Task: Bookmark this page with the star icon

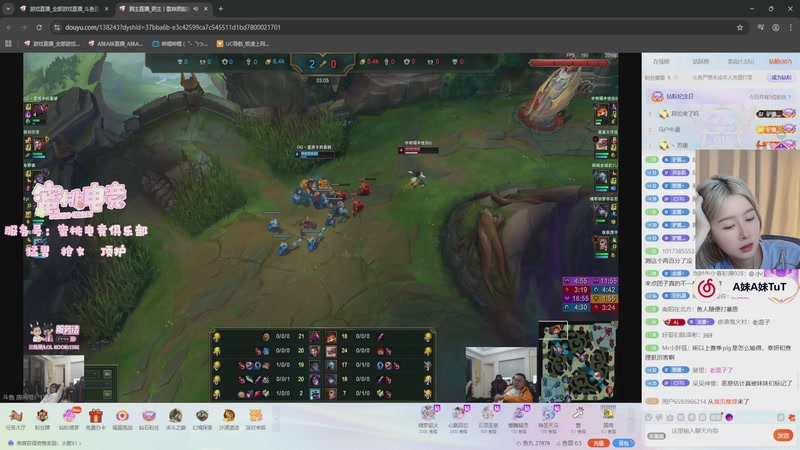Action: tap(740, 28)
